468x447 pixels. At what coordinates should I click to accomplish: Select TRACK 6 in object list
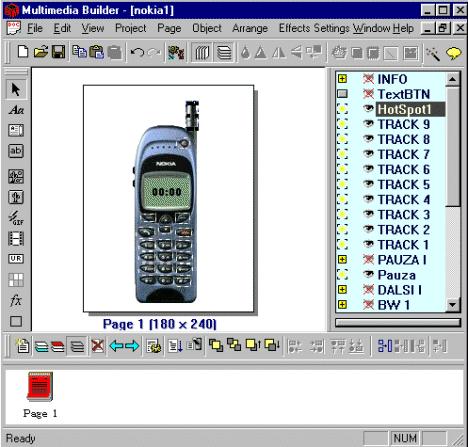click(x=404, y=169)
